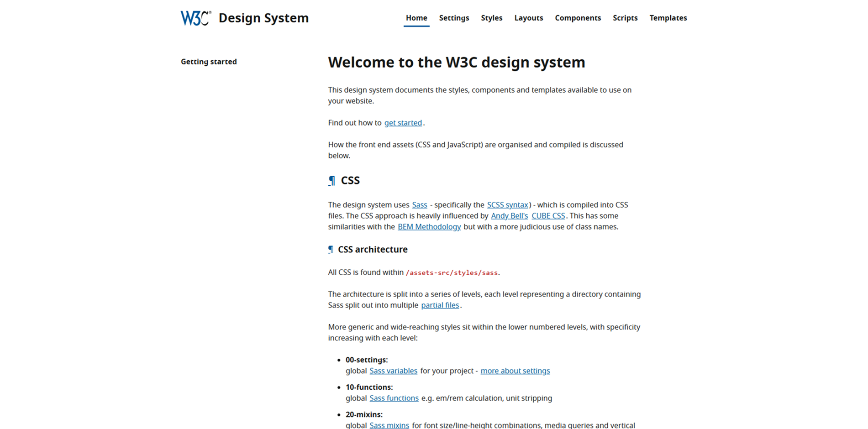The height and width of the screenshot is (429, 868).
Task: Open the Sass link in CSS paragraph
Action: pyautogui.click(x=420, y=205)
